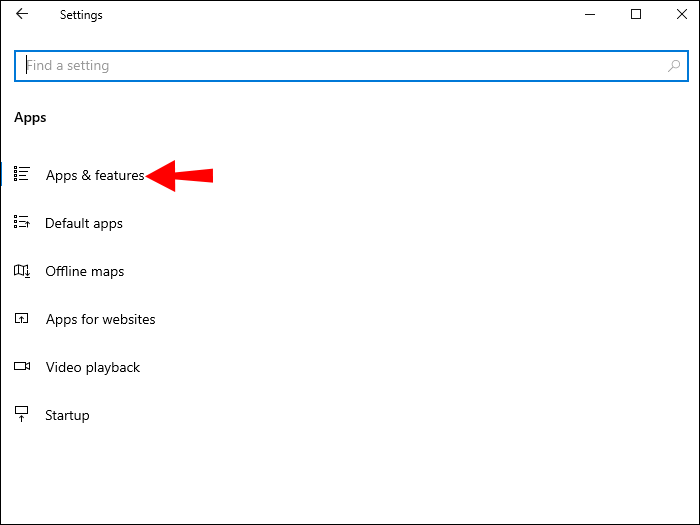Click the Apps section heading
Screen dimensions: 700x525
pyautogui.click(x=31, y=117)
